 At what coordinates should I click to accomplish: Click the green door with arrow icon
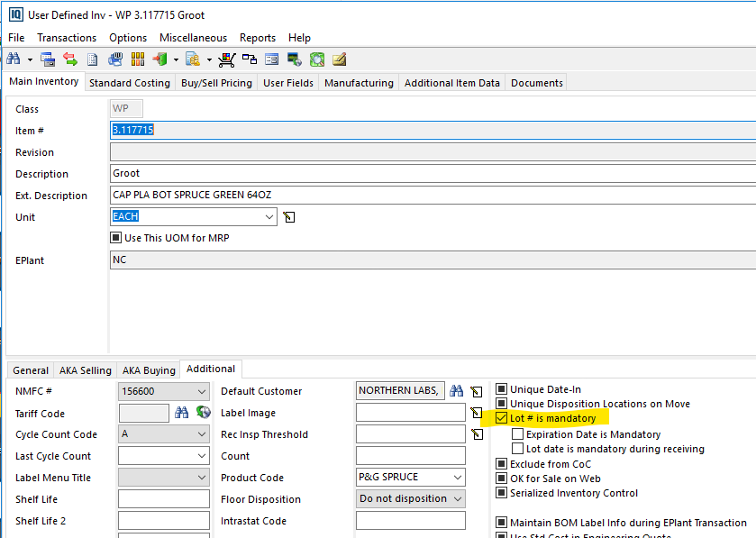coord(159,59)
